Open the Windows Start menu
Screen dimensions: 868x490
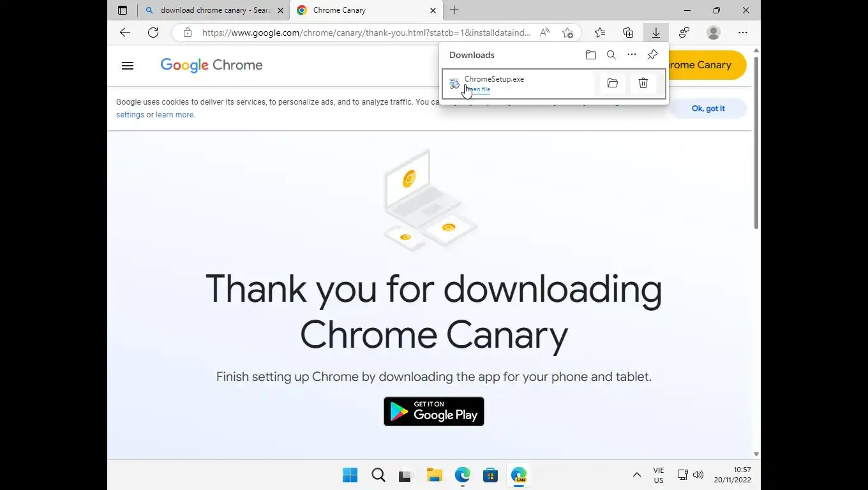click(x=350, y=475)
